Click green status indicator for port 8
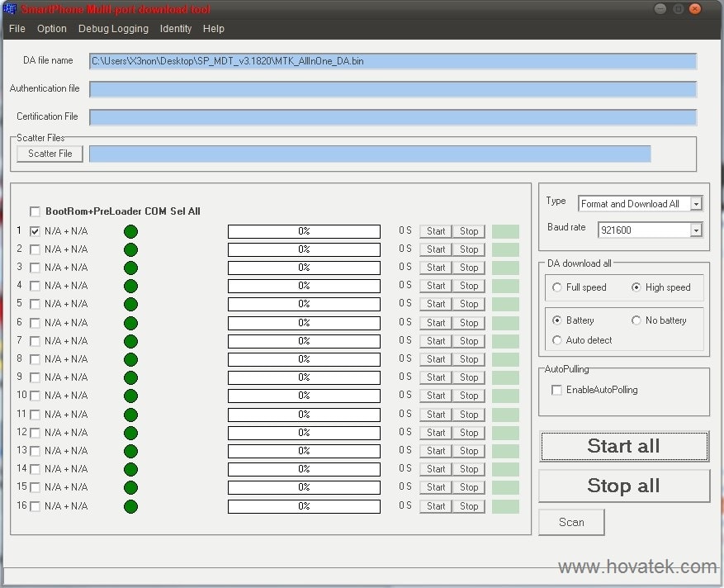Image resolution: width=724 pixels, height=588 pixels. pos(130,359)
